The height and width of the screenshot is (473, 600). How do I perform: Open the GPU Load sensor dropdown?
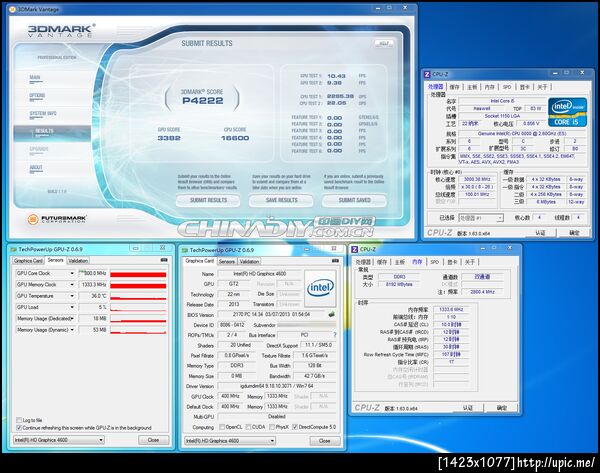point(72,307)
